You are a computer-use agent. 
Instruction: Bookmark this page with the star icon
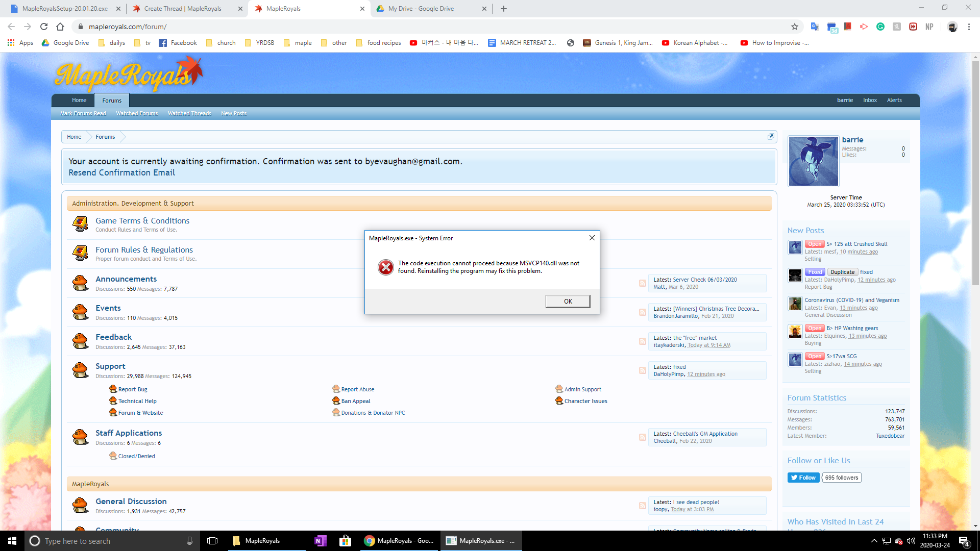tap(795, 27)
